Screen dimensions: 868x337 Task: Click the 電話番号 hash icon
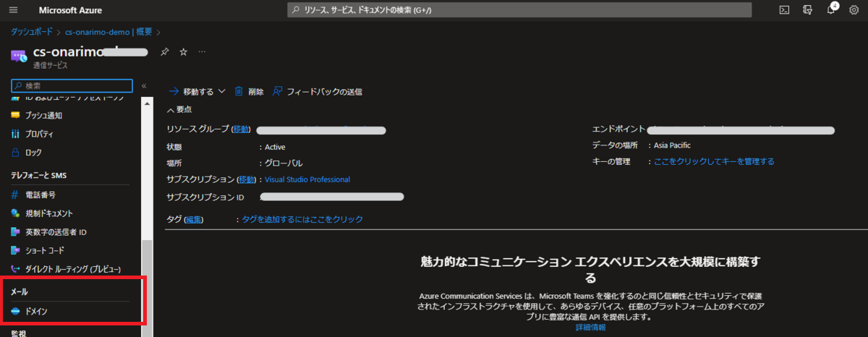[15, 195]
